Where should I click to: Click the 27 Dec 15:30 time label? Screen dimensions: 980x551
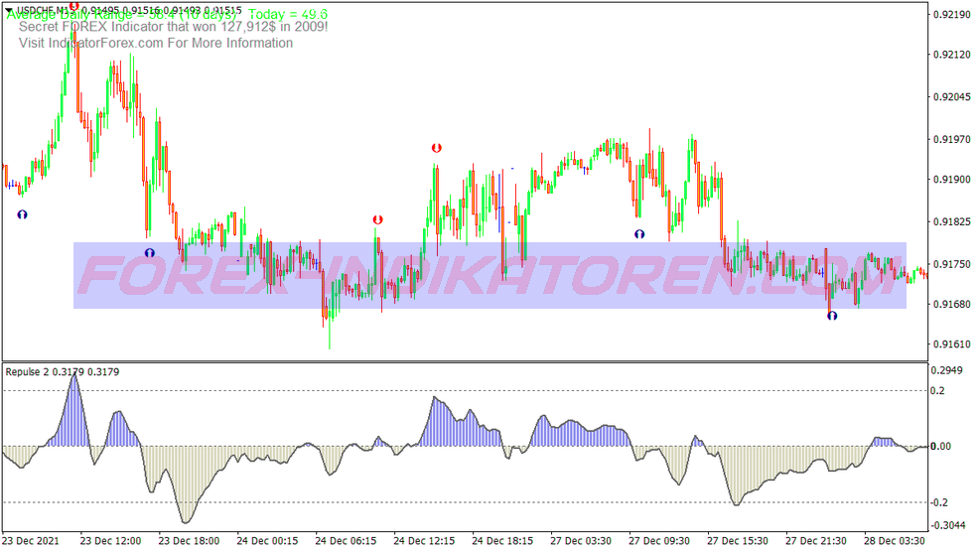738,541
